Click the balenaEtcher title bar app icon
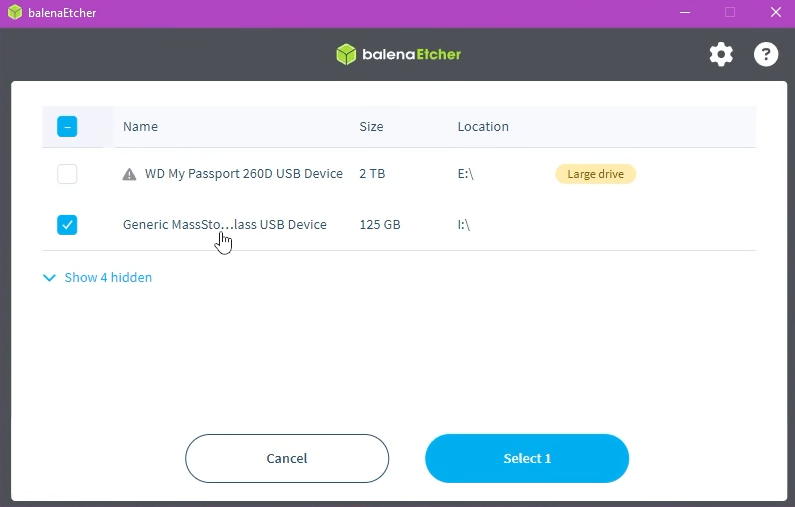Viewport: 795px width, 507px height. point(15,12)
